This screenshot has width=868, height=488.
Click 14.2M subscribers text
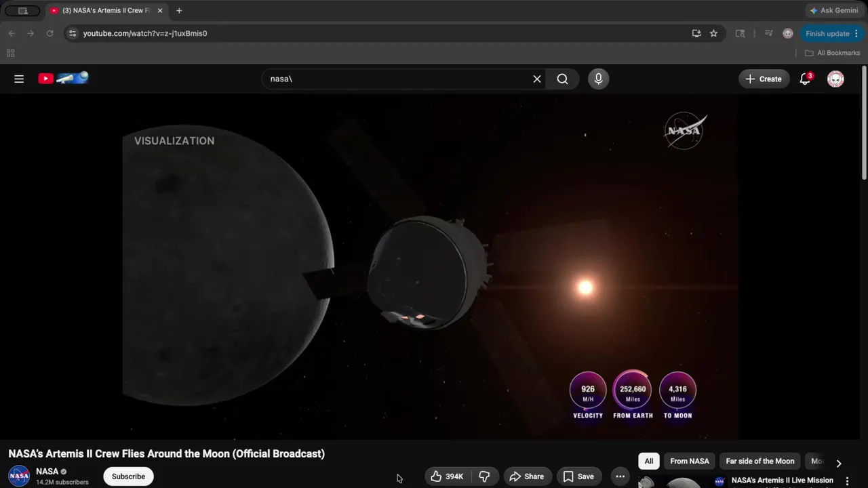[62, 483]
